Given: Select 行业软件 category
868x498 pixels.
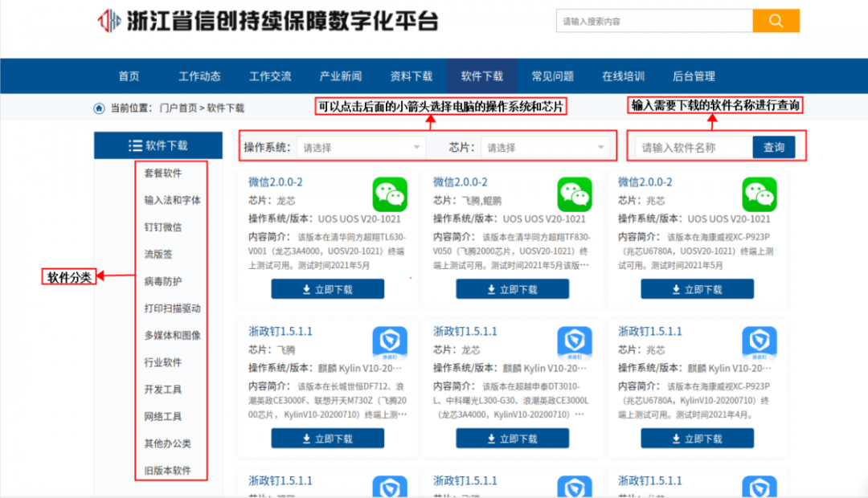Looking at the screenshot, I should [162, 362].
